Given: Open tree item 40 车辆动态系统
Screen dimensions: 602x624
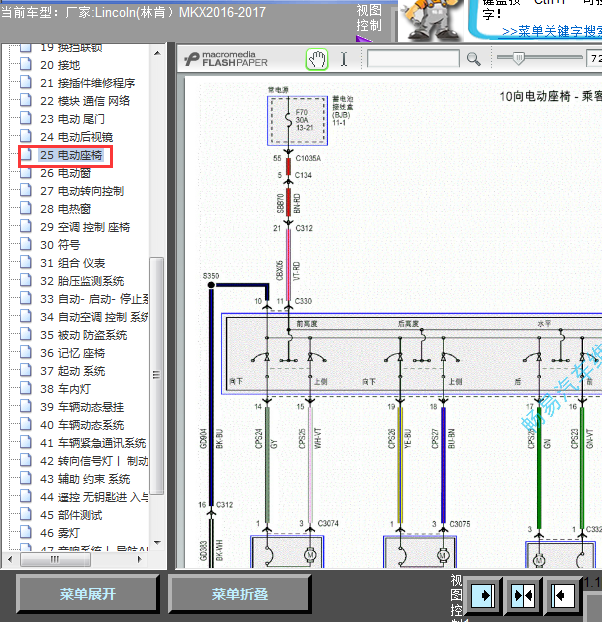Looking at the screenshot, I should [x=82, y=425].
